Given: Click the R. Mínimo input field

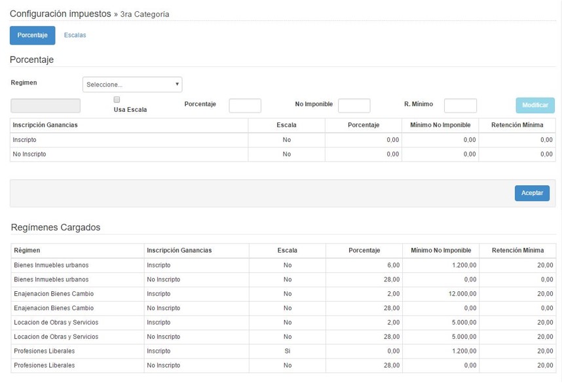Looking at the screenshot, I should coord(460,105).
